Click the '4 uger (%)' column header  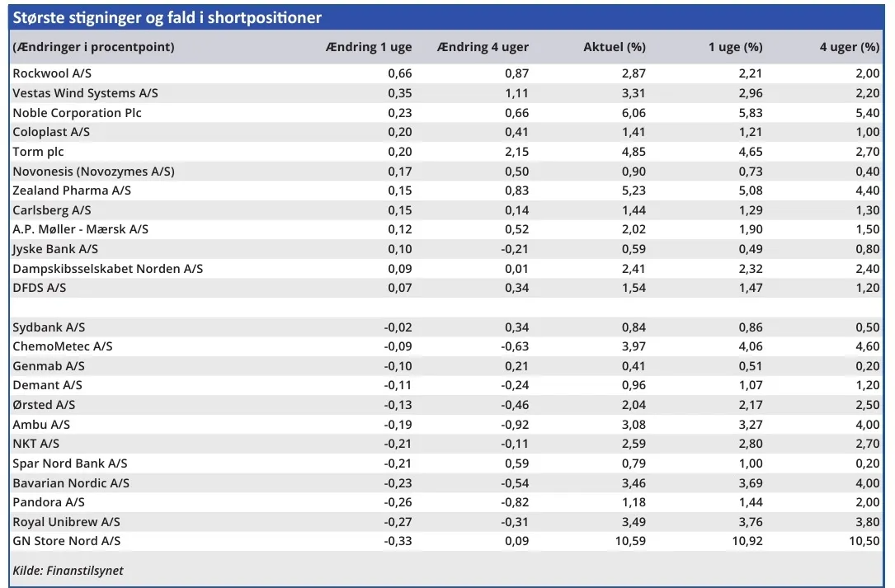click(849, 47)
